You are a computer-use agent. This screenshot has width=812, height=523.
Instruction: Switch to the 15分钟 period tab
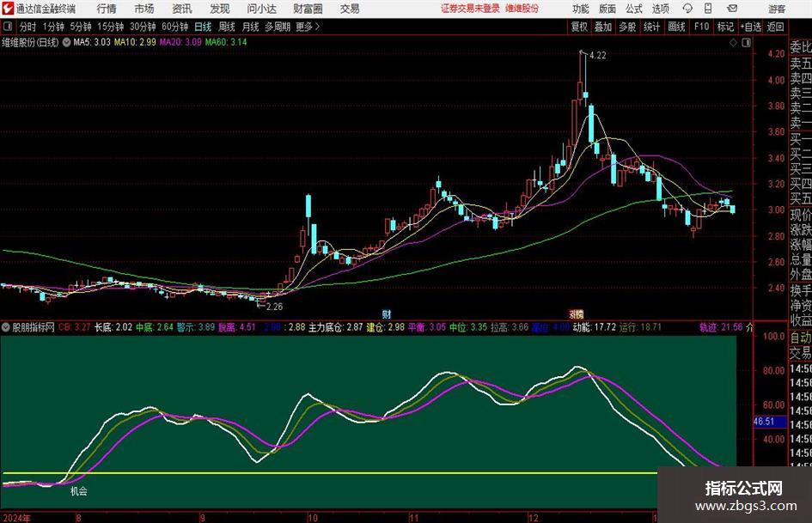point(111,27)
